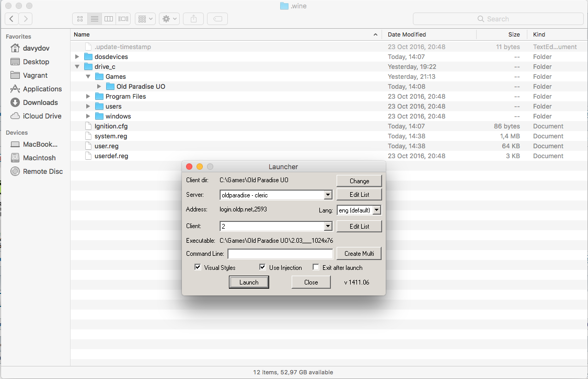Enable the Exit after launch checkbox
Screen dimensions: 588x379
[316, 267]
